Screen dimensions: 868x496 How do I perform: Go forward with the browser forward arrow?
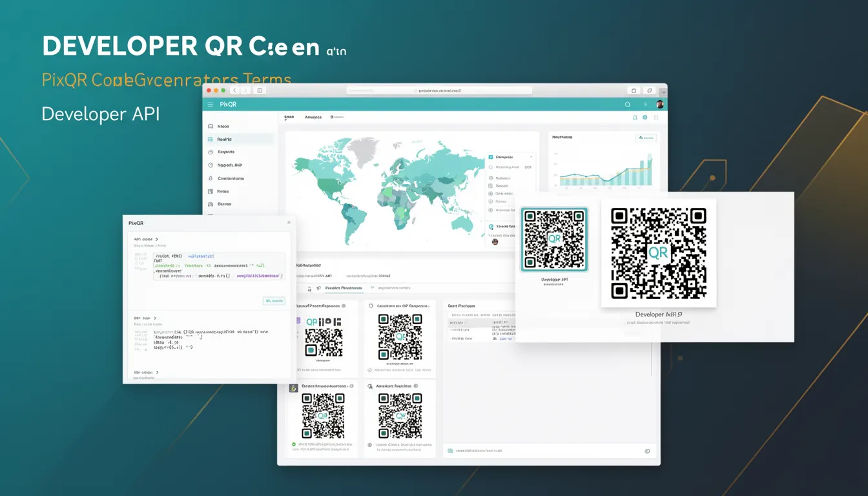pyautogui.click(x=245, y=91)
